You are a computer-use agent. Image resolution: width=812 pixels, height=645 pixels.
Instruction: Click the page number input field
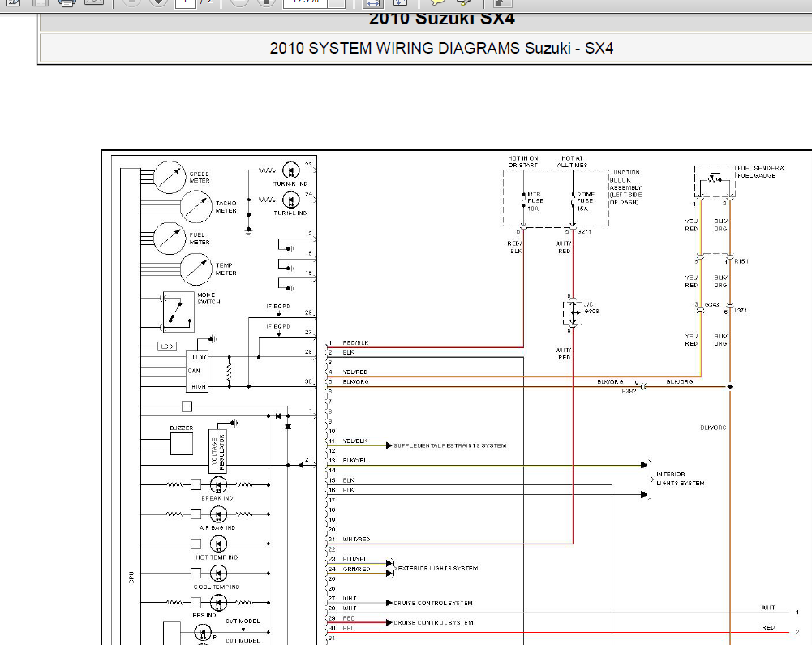coord(185,2)
